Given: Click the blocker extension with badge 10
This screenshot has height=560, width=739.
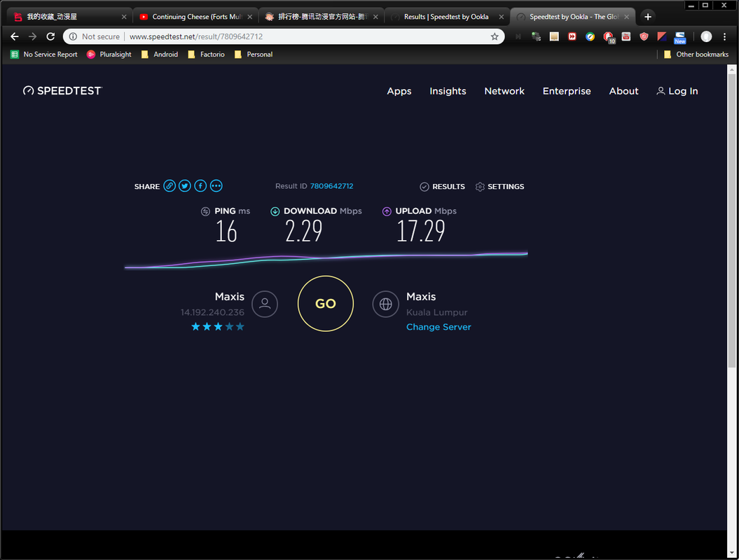Looking at the screenshot, I should tap(609, 36).
